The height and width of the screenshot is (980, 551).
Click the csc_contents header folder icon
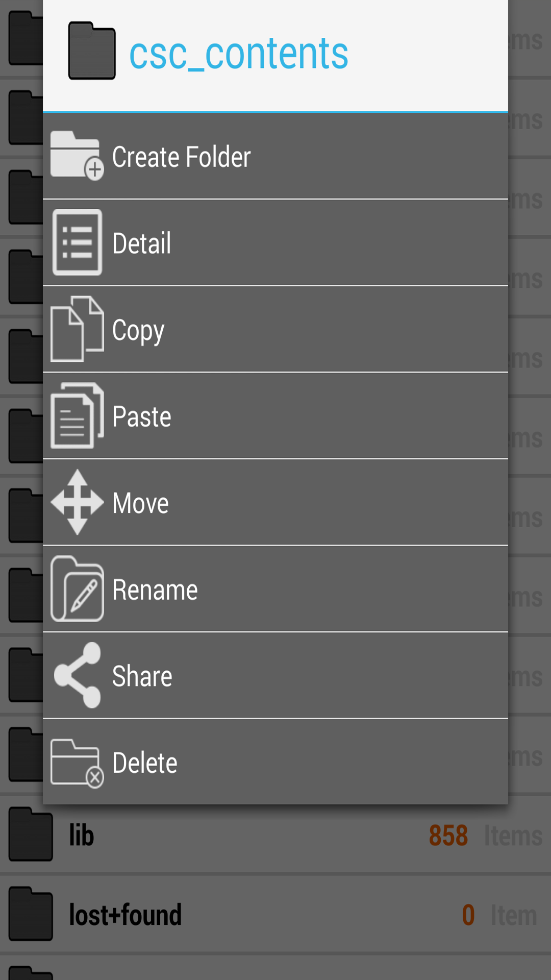[x=92, y=51]
